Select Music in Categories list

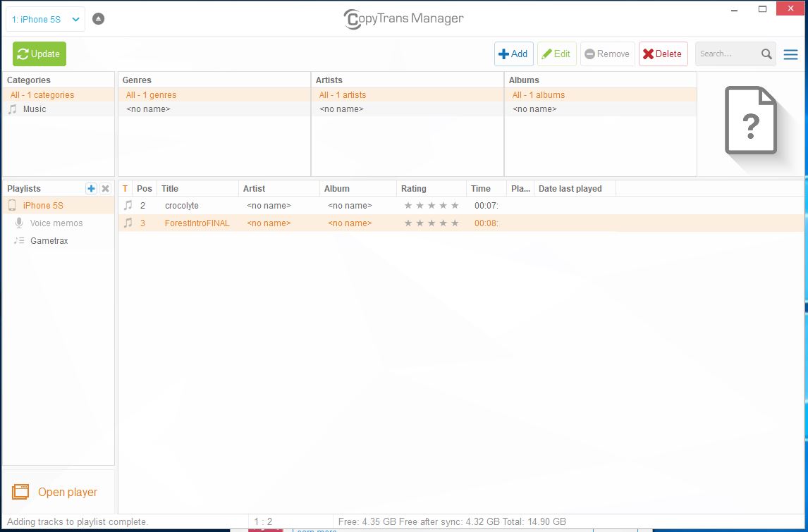tap(34, 109)
